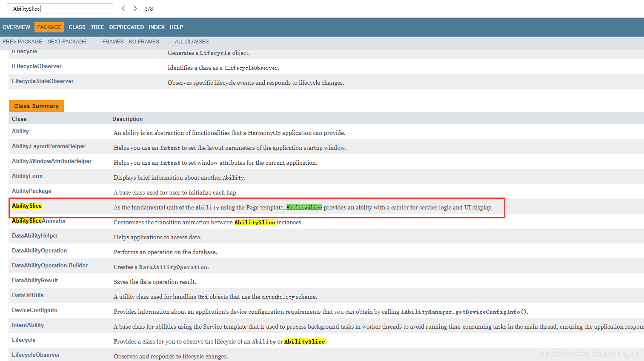This screenshot has width=644, height=361.
Task: Open the DataAbilityResult class link
Action: click(35, 281)
